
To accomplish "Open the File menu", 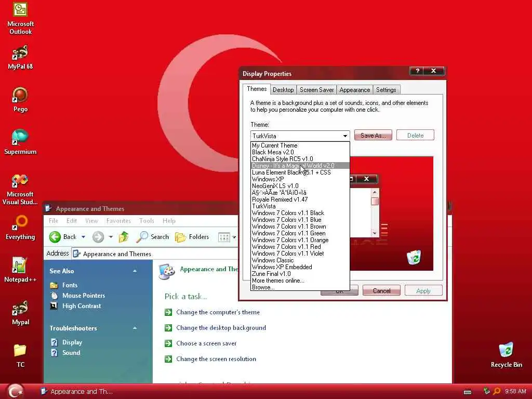I will click(54, 221).
